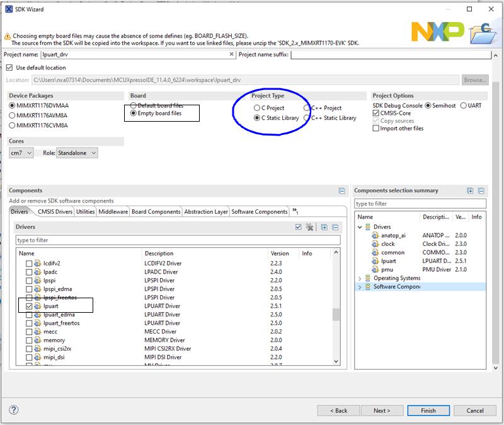Enable the Import other files checkbox
504x425 pixels.
point(376,129)
